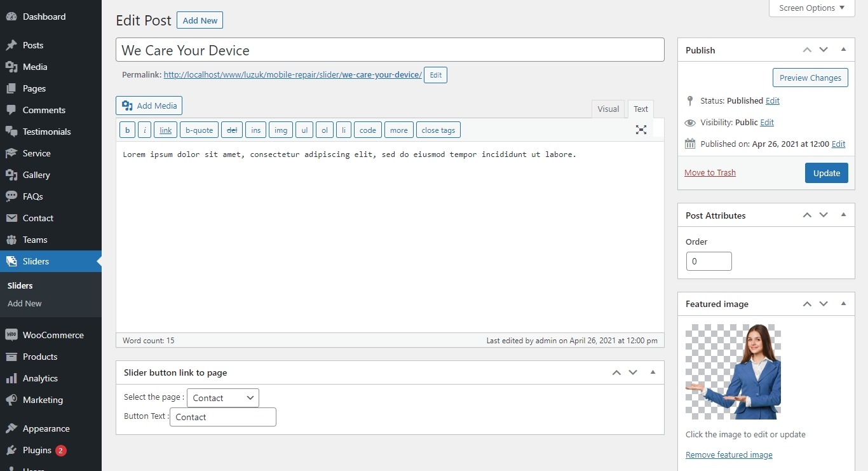Toggle the Featured image panel closed

coord(843,304)
